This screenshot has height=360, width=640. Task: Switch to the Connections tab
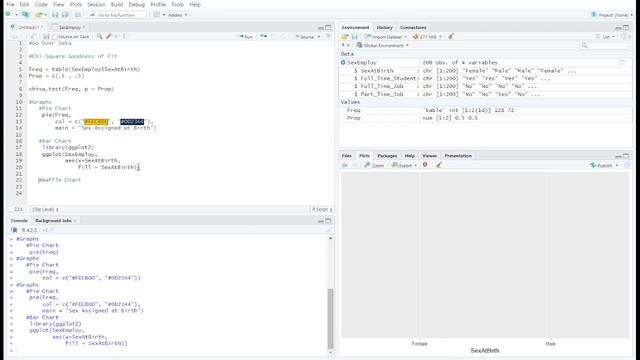pos(413,27)
